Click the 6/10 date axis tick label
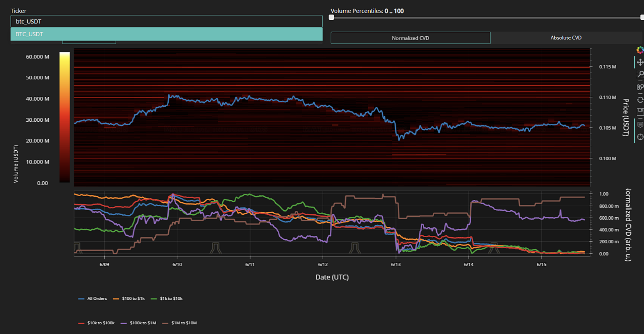Image resolution: width=644 pixels, height=334 pixels. pyautogui.click(x=177, y=264)
